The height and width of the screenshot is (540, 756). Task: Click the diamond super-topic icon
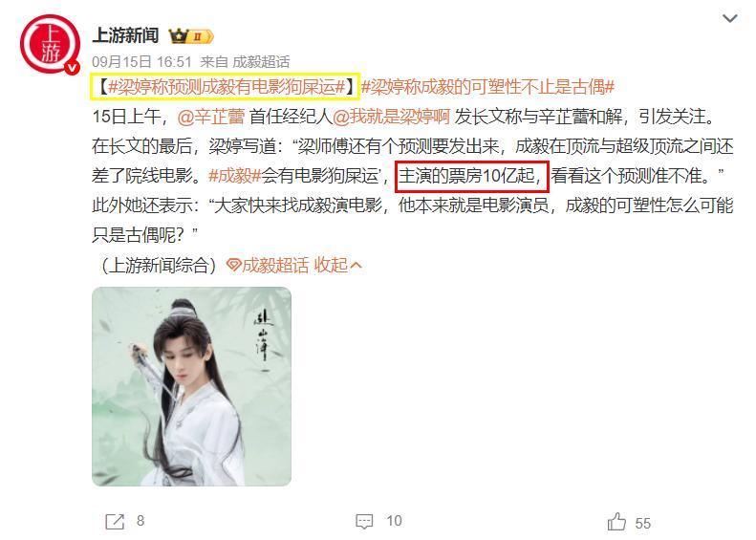[233, 265]
